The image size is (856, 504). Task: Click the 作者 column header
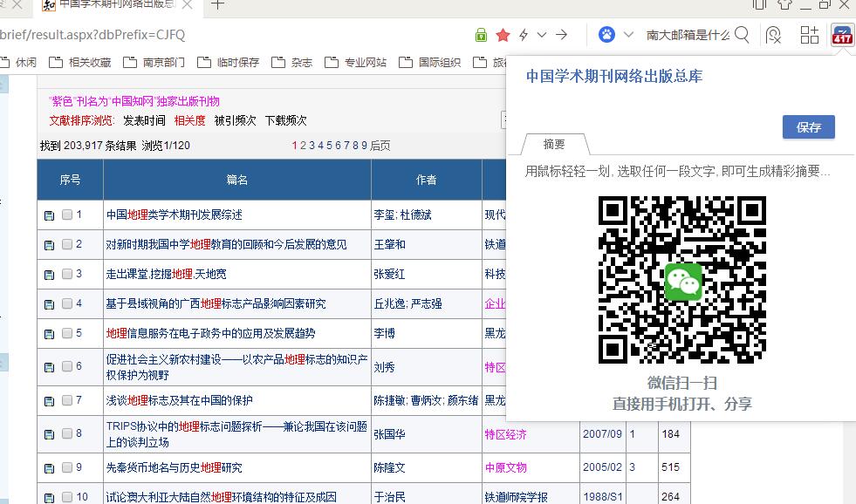427,180
